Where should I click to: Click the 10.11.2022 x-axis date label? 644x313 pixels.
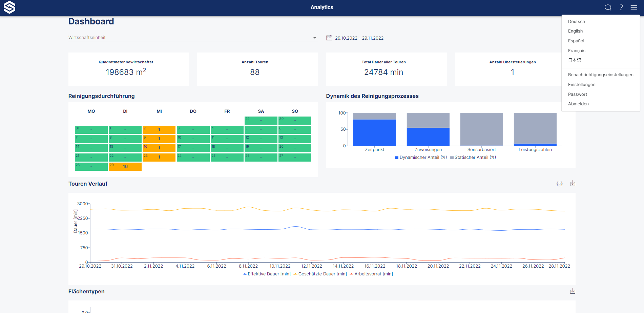(280, 266)
